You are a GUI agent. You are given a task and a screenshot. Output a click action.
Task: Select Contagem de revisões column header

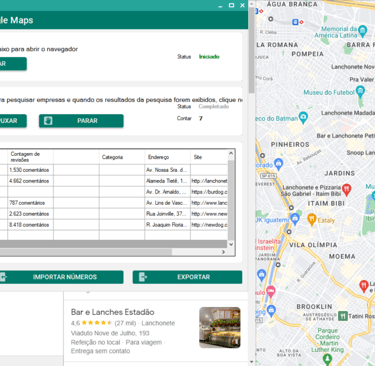[30, 157]
